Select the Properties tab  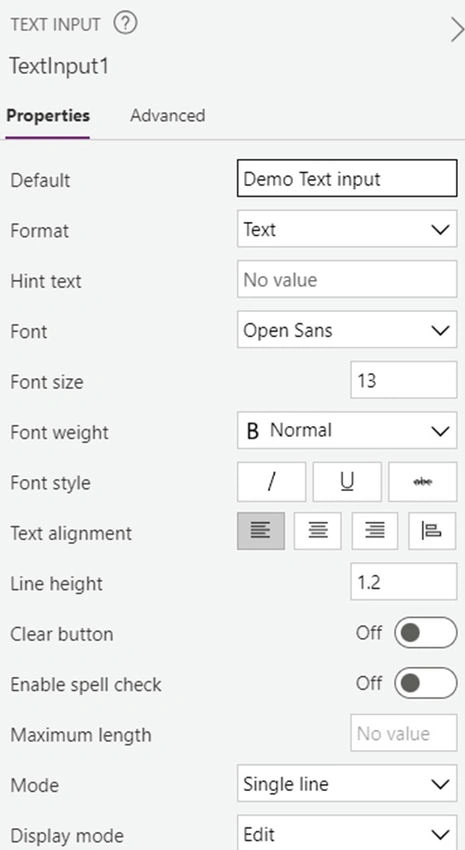[x=48, y=115]
